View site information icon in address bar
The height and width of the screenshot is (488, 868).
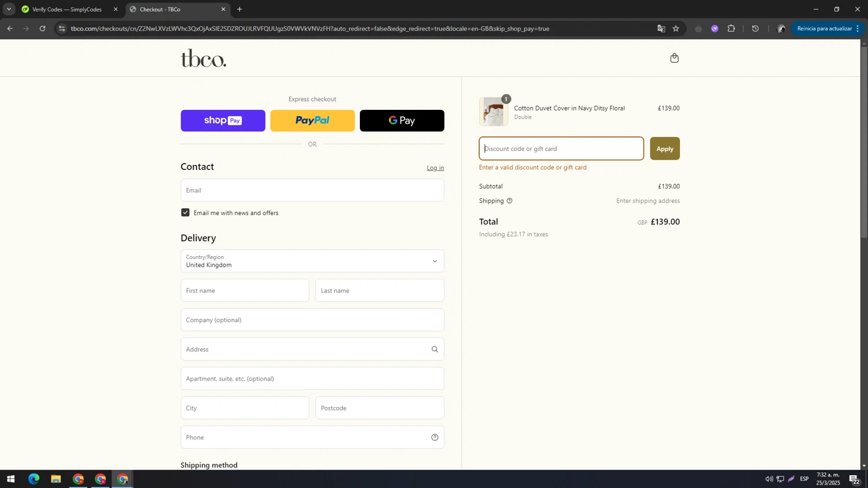(x=62, y=28)
